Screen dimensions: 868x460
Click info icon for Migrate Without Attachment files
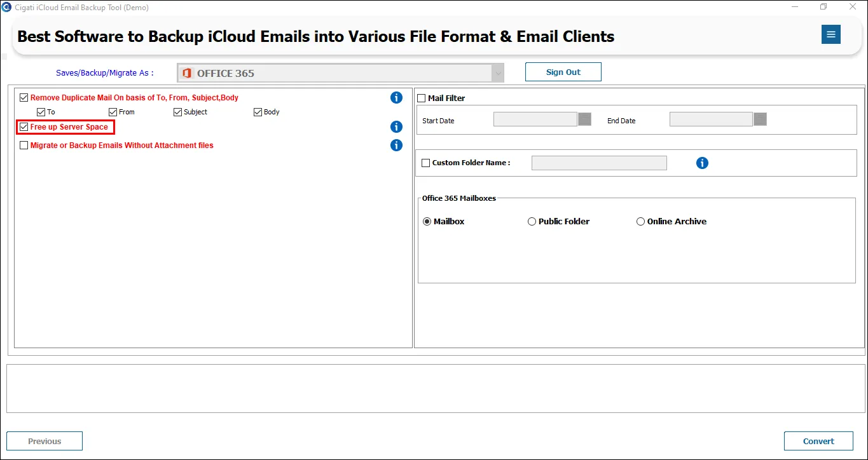(396, 145)
